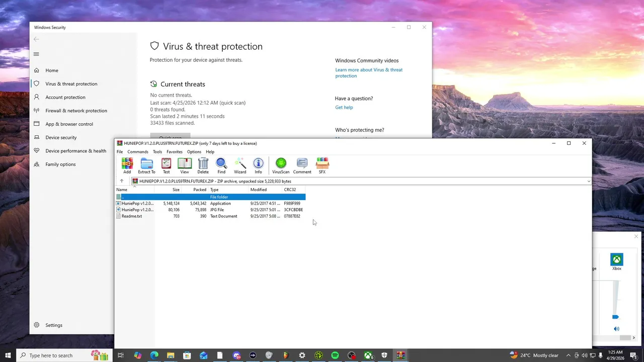Open the Options menu in WinRAR
Viewport: 644px width, 362px height.
pos(194,152)
